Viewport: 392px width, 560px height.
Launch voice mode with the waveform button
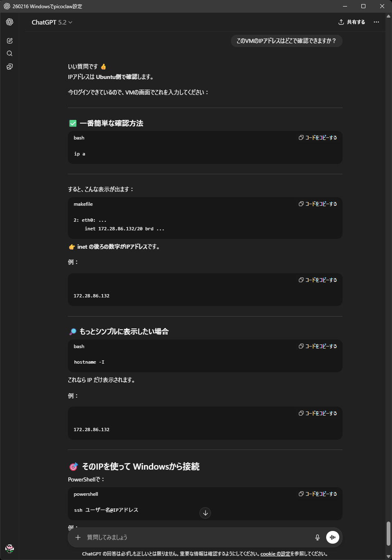pyautogui.click(x=333, y=538)
